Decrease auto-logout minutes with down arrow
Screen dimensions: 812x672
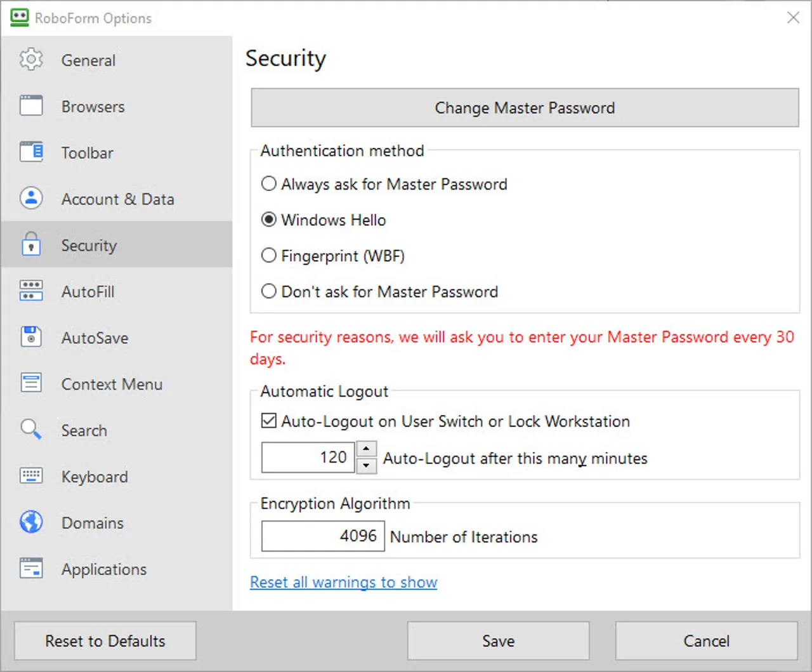tap(367, 466)
